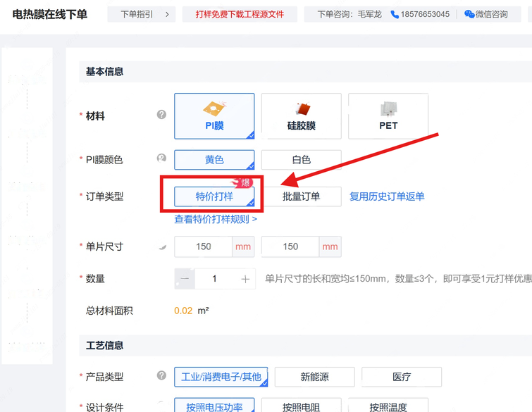Select the 特价打样 order type button

click(x=214, y=196)
